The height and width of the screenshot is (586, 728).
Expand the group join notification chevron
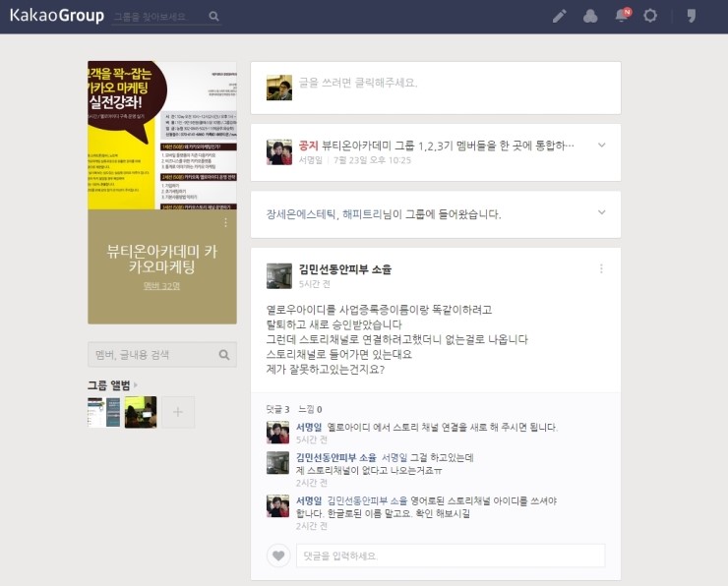[x=602, y=212]
